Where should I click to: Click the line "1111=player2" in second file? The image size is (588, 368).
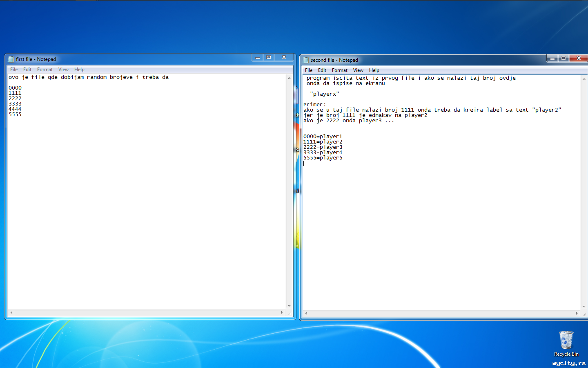pos(323,142)
